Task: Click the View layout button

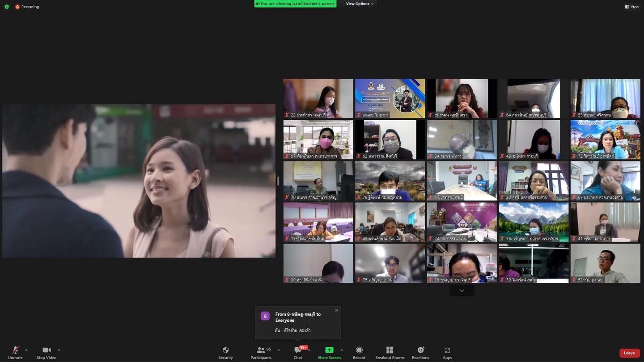Action: pyautogui.click(x=632, y=7)
